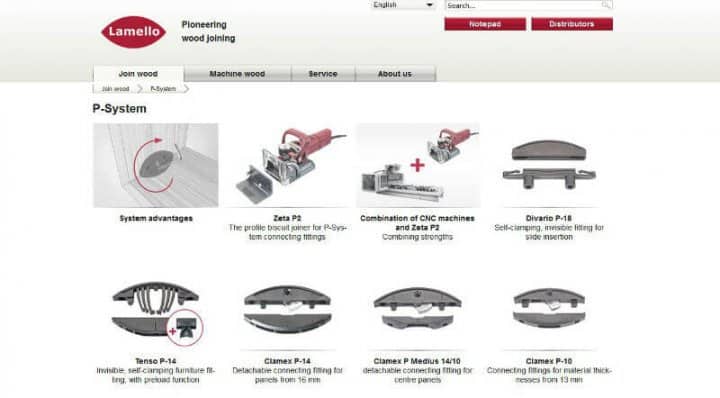Select the Join wood tab
720x398 pixels.
138,73
